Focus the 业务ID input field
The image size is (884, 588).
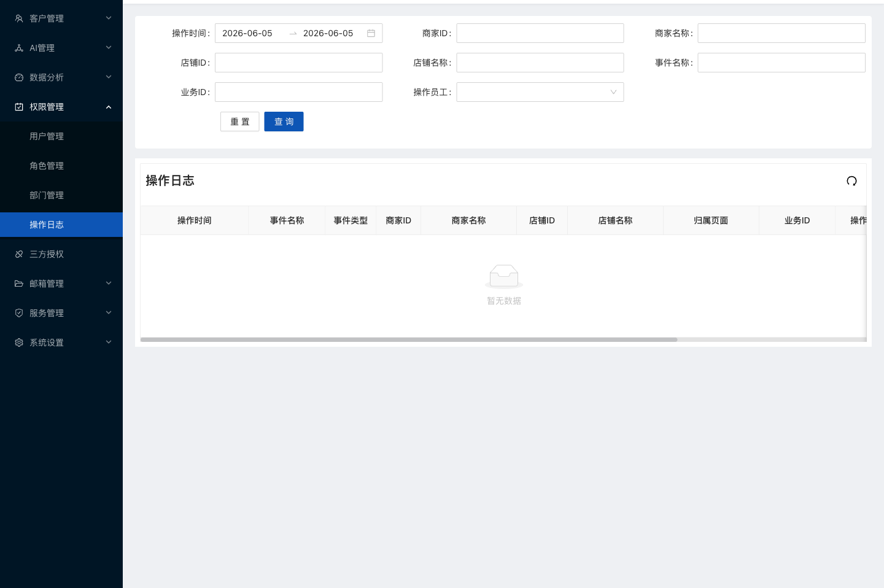(x=299, y=92)
